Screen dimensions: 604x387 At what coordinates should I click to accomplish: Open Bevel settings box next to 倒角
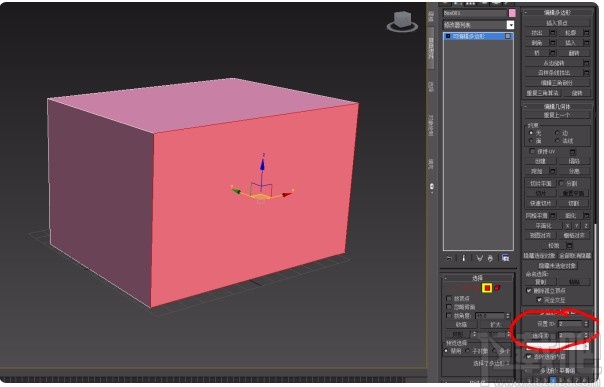(x=552, y=43)
